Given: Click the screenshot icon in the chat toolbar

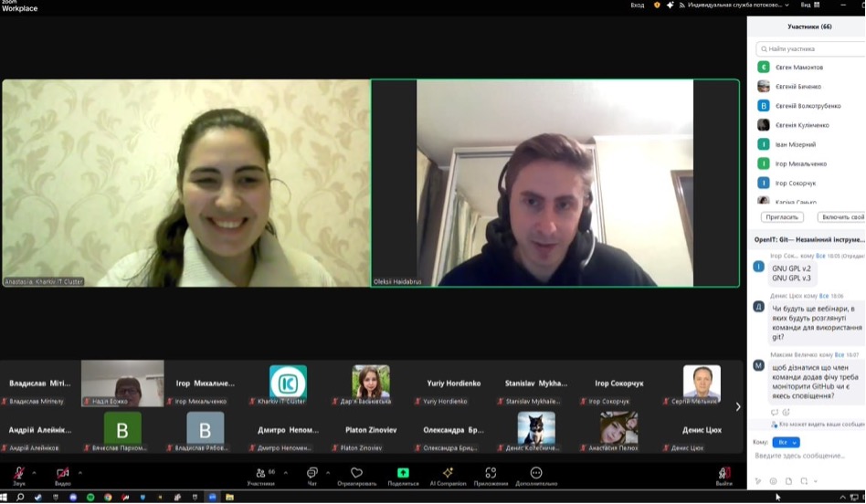Looking at the screenshot, I should coord(804,481).
